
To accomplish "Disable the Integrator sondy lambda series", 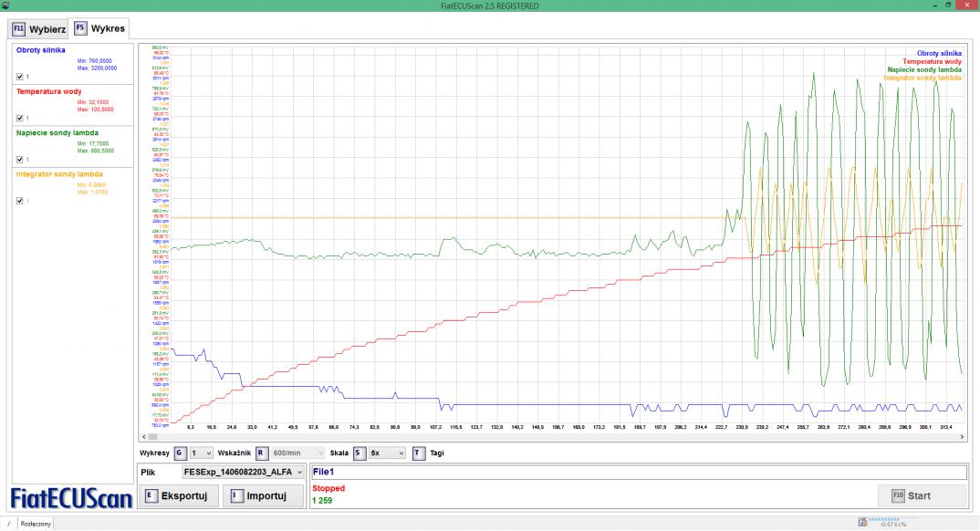I will (21, 202).
